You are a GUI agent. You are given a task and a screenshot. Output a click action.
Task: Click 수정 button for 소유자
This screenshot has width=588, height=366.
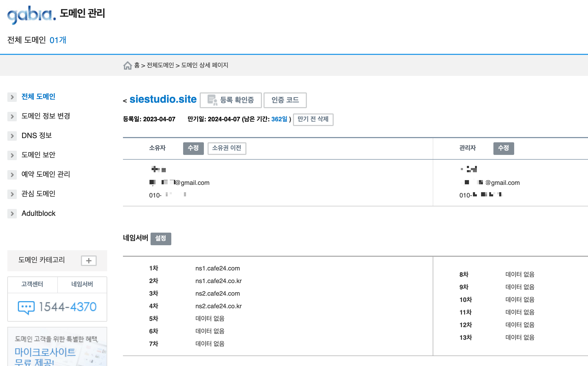pos(193,148)
